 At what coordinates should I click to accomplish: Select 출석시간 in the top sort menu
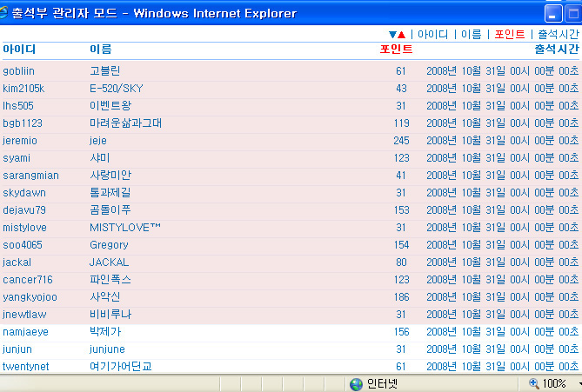[558, 35]
